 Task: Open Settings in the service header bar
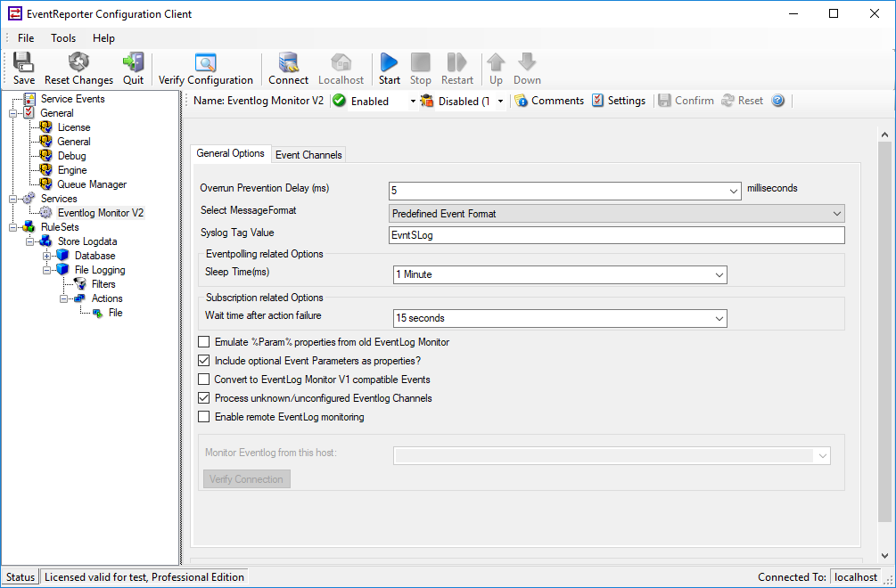[x=619, y=101]
